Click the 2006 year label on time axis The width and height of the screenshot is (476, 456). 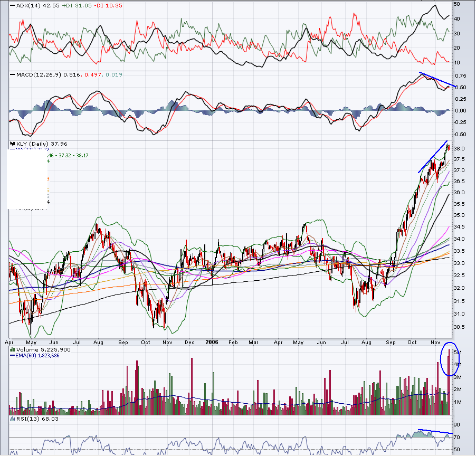[x=212, y=342]
